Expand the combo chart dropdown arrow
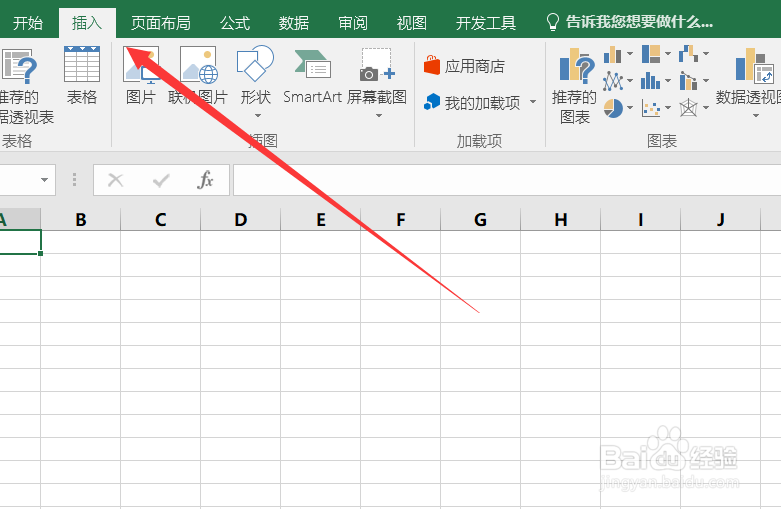781x509 pixels. [x=706, y=81]
